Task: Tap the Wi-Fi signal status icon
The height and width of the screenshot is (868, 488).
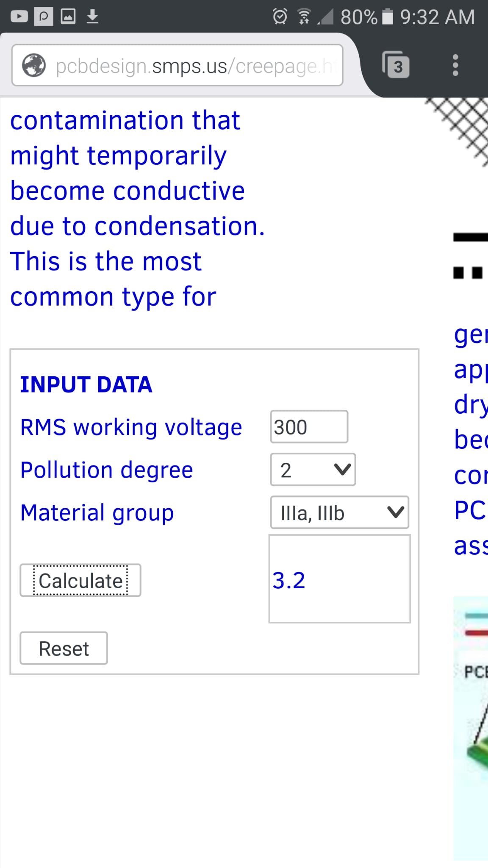Action: 304,17
